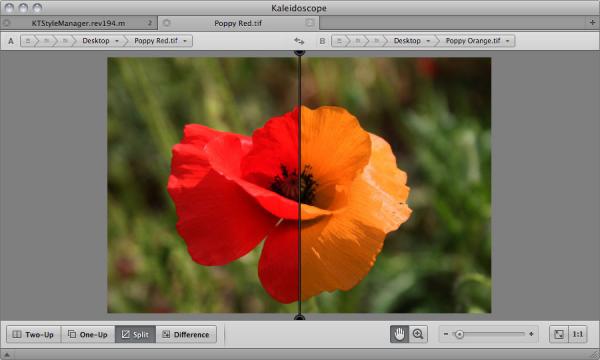Open Desktop folder dropdown in path A

click(x=100, y=41)
